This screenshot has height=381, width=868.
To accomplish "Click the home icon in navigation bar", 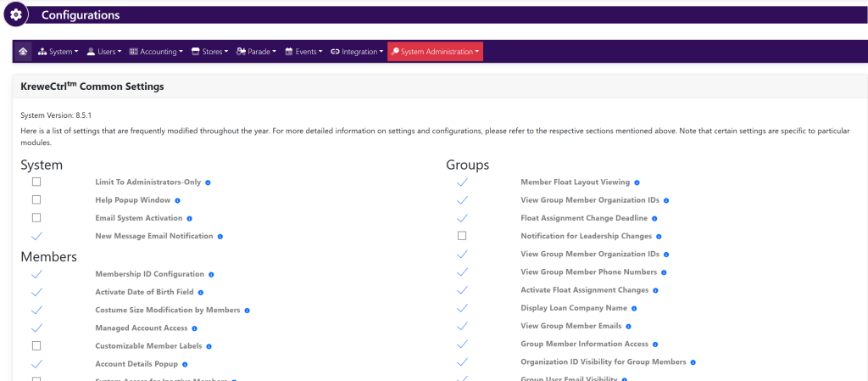I will [x=23, y=52].
